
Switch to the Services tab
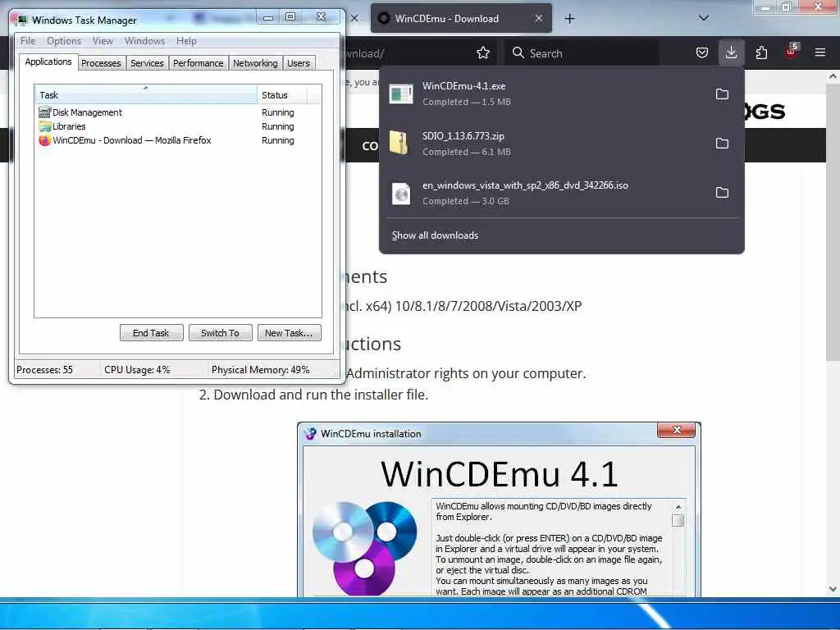pos(147,63)
